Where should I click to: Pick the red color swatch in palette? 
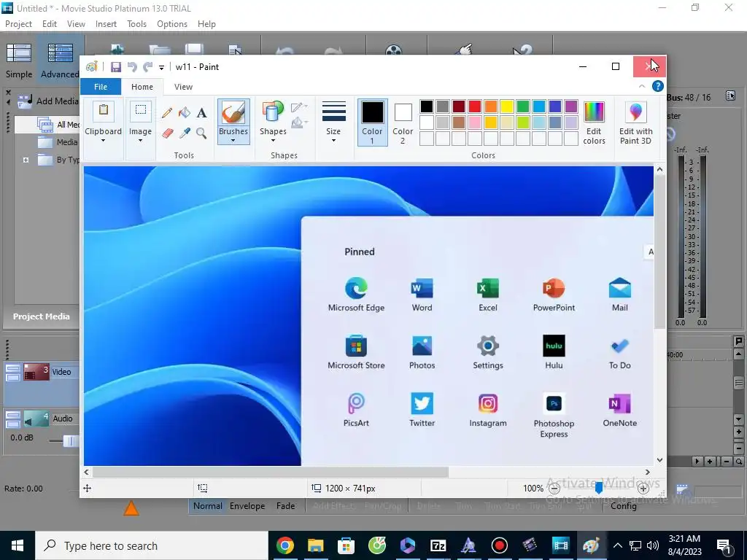point(474,106)
